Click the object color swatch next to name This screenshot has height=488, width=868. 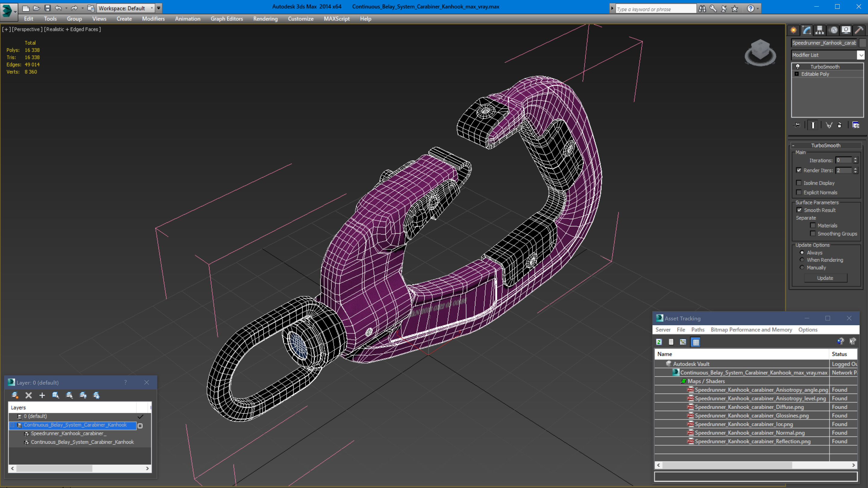(x=863, y=43)
